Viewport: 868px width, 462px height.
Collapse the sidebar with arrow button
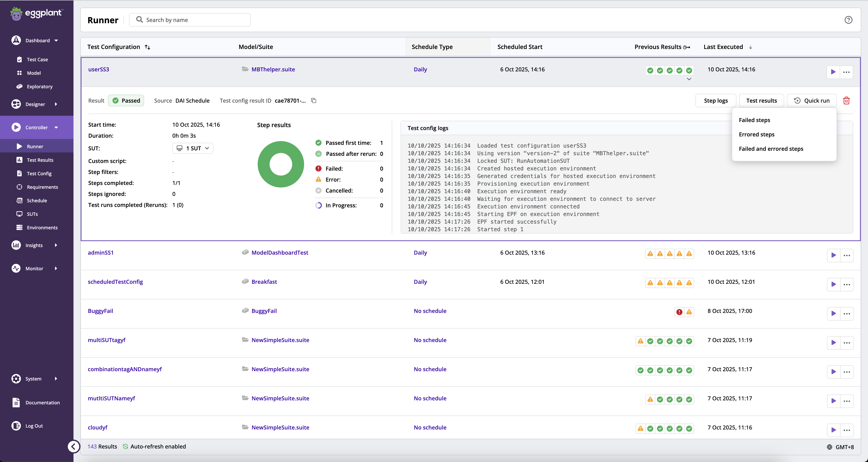[x=73, y=446]
